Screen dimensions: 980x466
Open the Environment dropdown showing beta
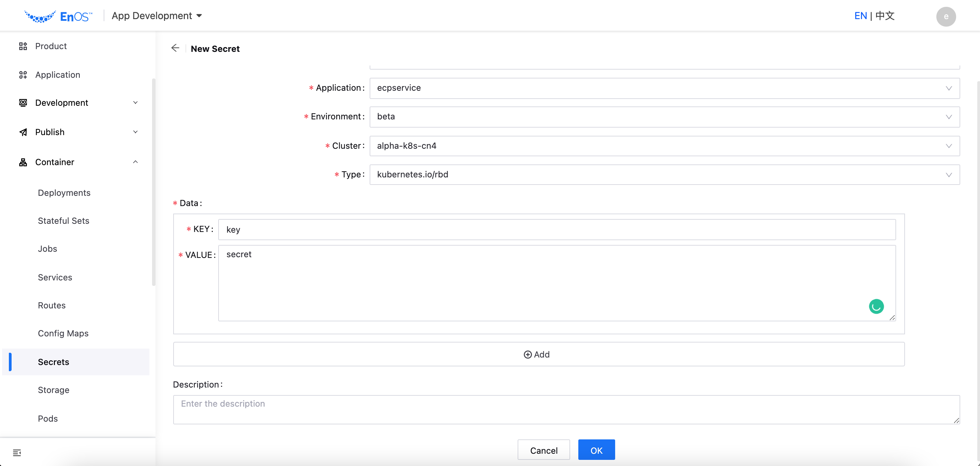click(x=664, y=117)
